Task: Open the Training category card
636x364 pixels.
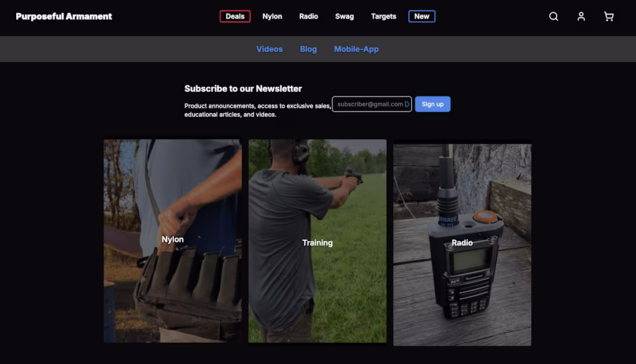Action: [x=317, y=240]
